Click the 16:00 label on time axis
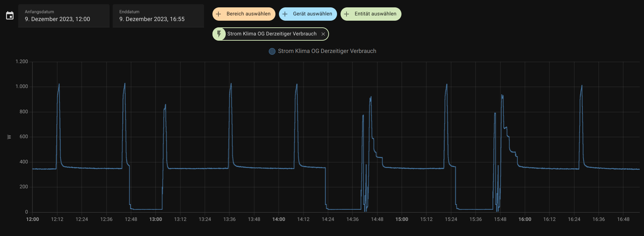The width and height of the screenshot is (644, 236). (x=525, y=219)
